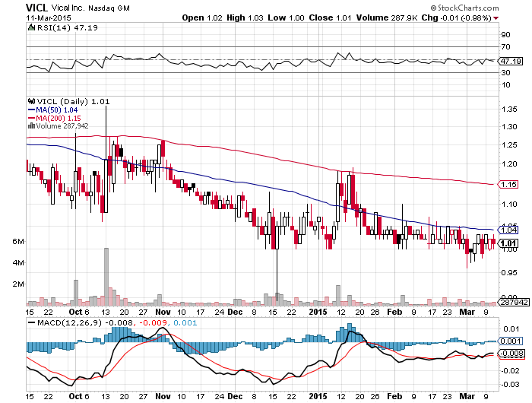Click the red MA(200) legend line
Viewport: 532px width, 403px height.
point(31,118)
